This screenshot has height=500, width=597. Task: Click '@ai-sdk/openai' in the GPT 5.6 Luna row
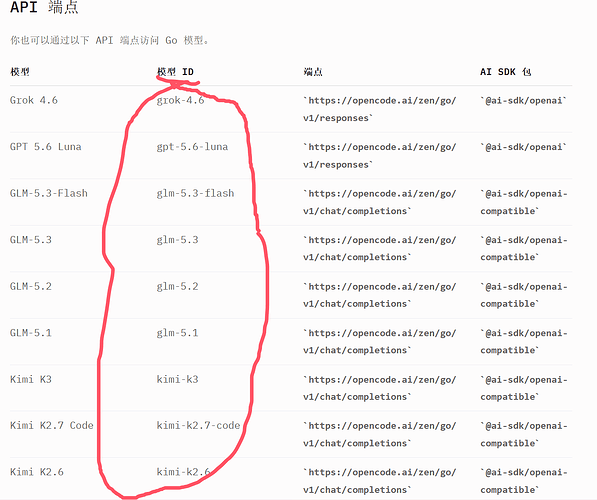coord(524,147)
